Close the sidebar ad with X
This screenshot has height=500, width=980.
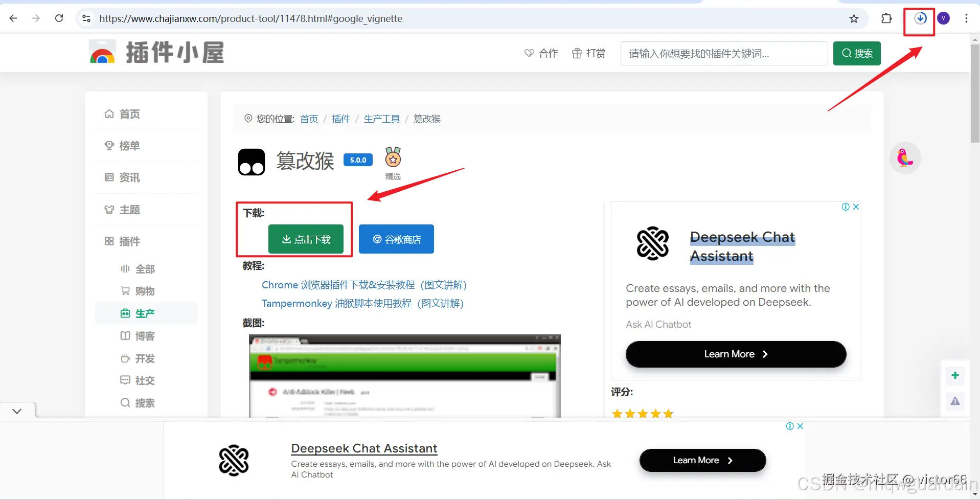tap(856, 207)
